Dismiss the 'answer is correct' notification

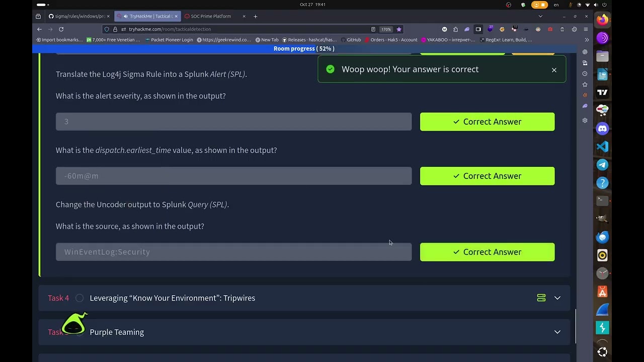pos(554,70)
